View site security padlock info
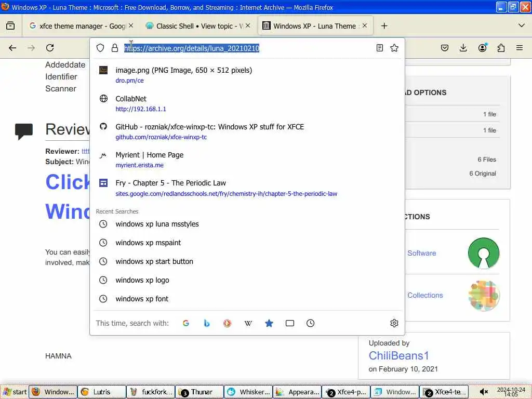The width and height of the screenshot is (532, 399). [115, 48]
